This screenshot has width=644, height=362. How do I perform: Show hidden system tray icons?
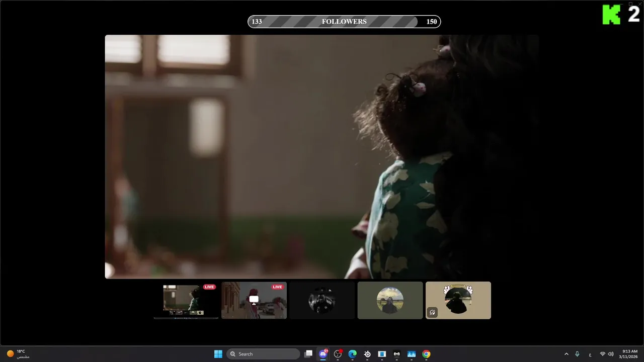point(566,354)
